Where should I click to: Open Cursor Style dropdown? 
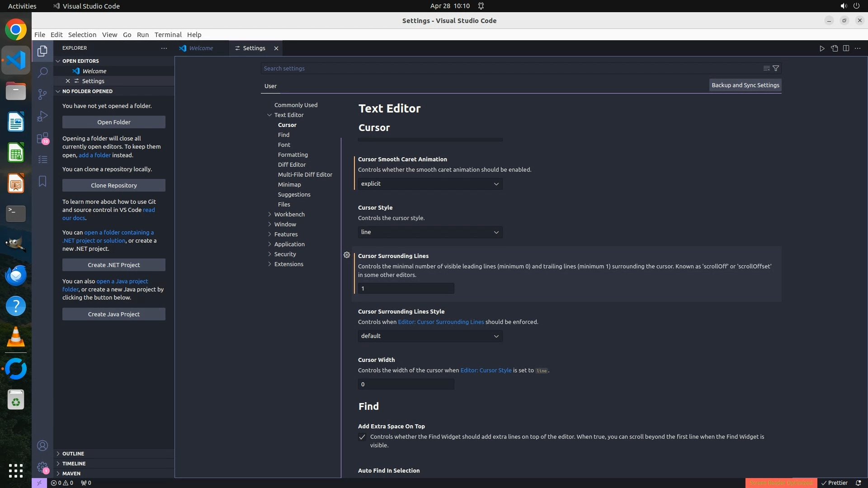point(430,232)
